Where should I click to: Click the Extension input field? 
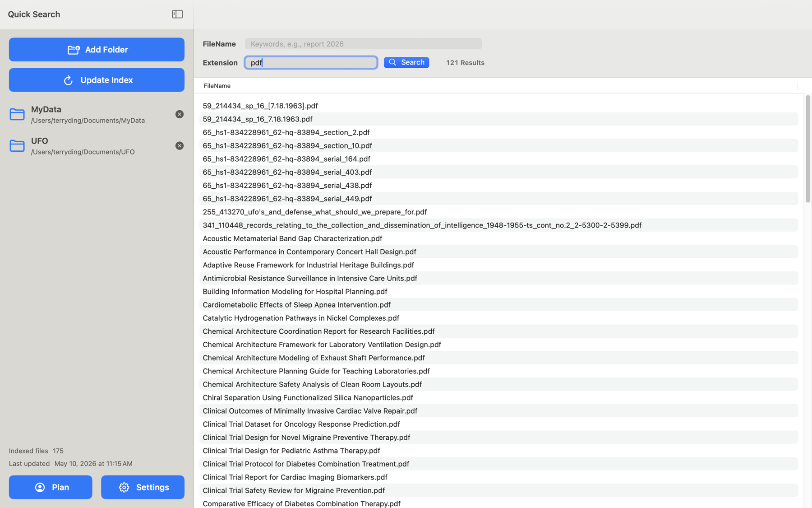click(x=311, y=62)
